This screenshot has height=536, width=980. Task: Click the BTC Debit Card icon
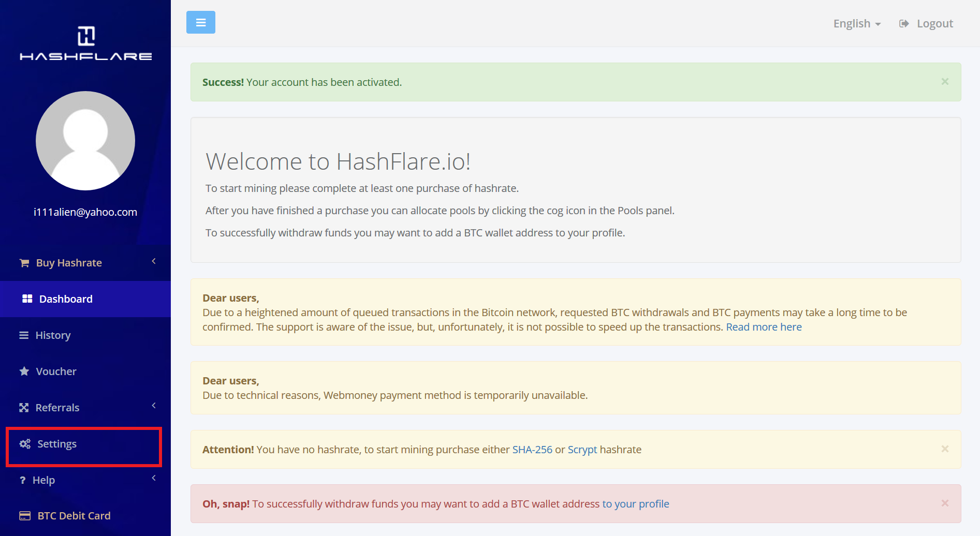25,516
